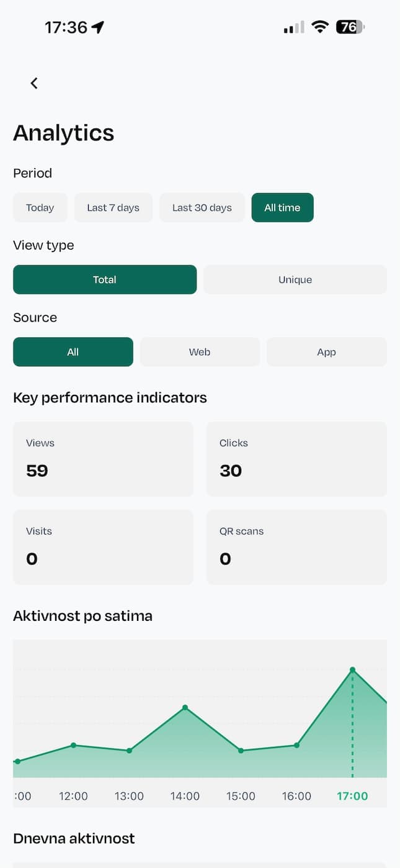Switch view type to Total
Screen dimensions: 400x868
tap(104, 279)
